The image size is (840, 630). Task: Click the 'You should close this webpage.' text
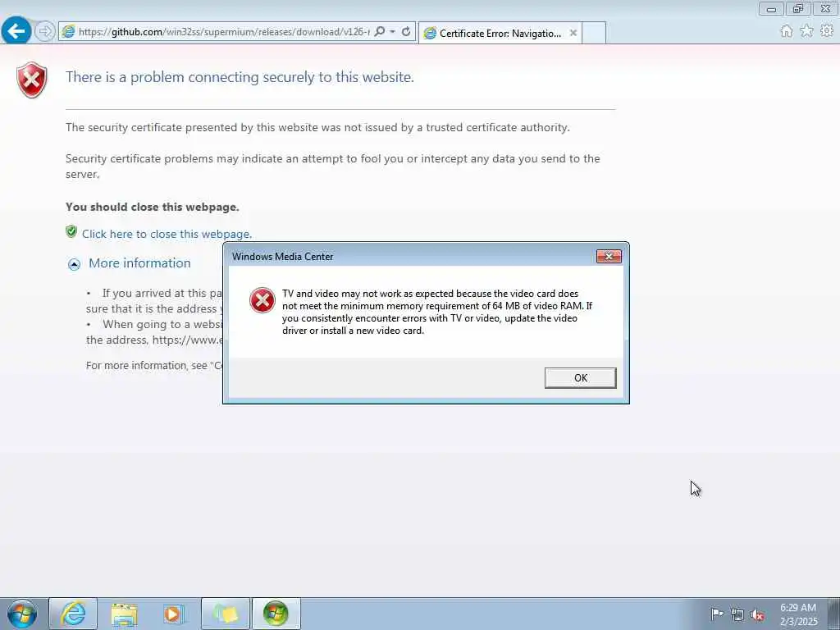152,207
